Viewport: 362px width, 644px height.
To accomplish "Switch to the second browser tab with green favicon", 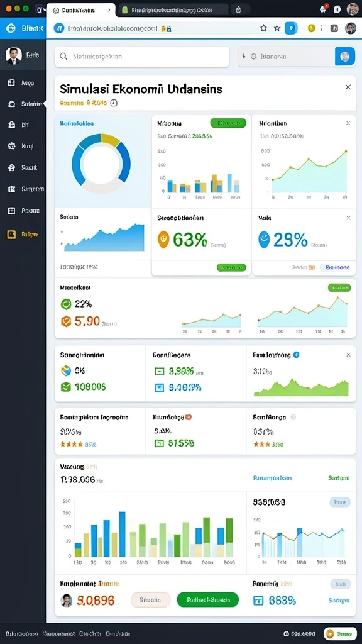I will [172, 10].
